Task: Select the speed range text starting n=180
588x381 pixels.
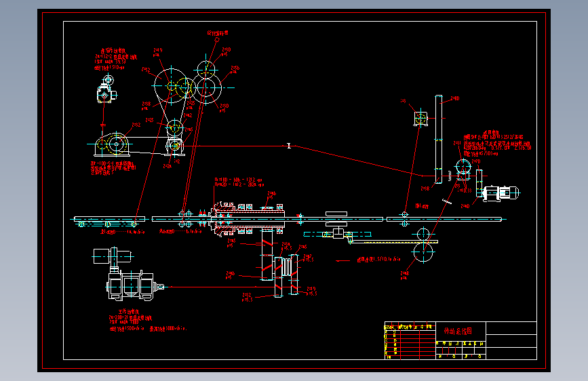Action: tap(239, 182)
